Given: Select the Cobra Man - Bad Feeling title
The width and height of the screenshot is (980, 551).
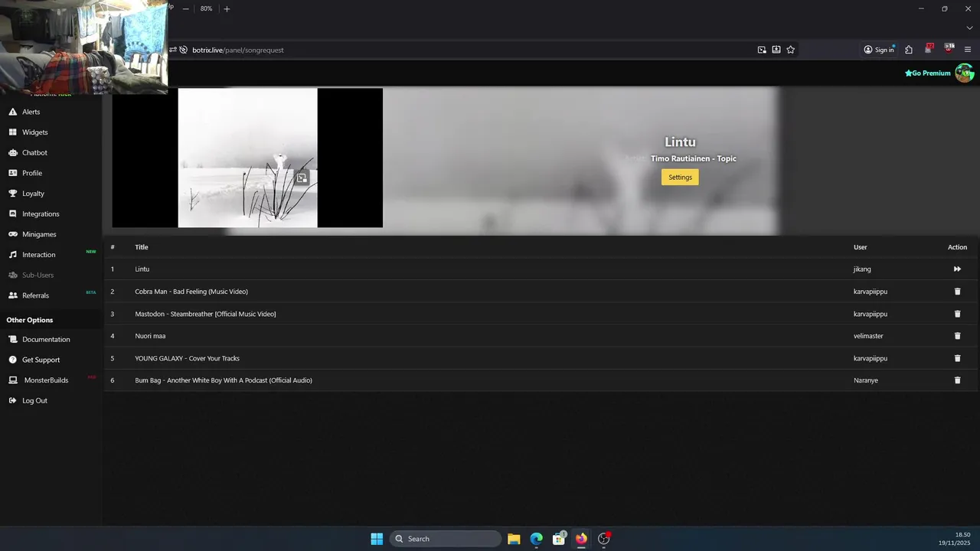Looking at the screenshot, I should [191, 292].
